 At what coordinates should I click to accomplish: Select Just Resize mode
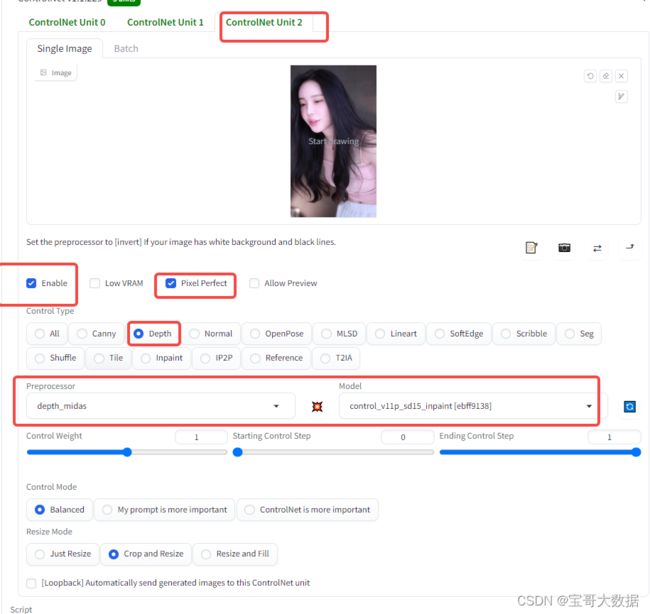pyautogui.click(x=63, y=554)
